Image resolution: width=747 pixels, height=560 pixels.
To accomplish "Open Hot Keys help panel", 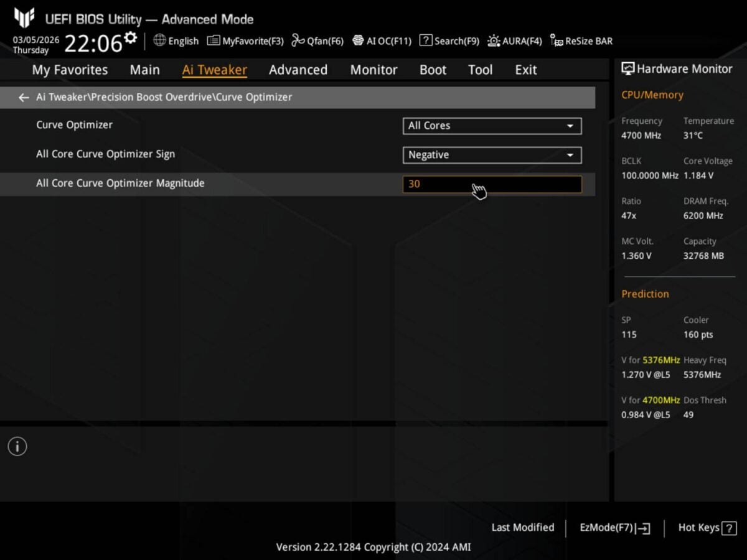I will [707, 527].
